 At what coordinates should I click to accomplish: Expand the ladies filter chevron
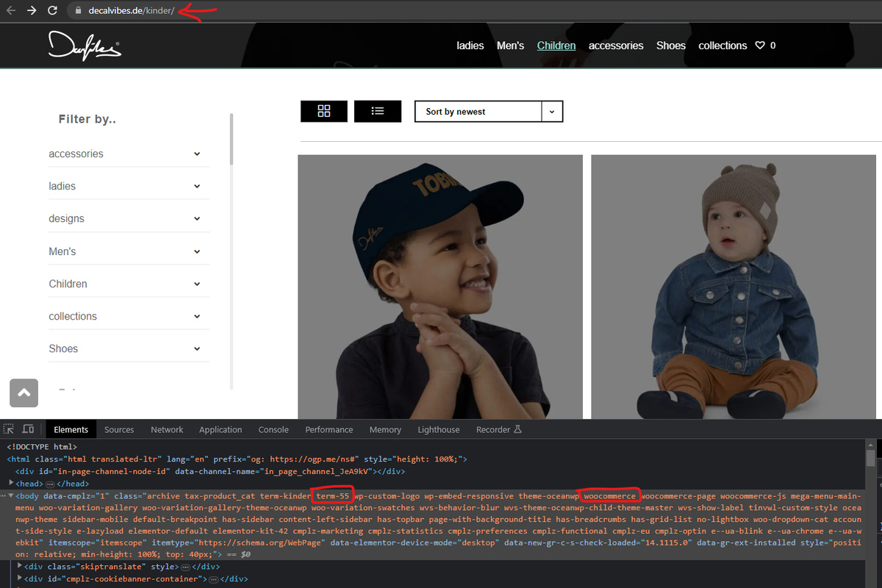(x=197, y=186)
